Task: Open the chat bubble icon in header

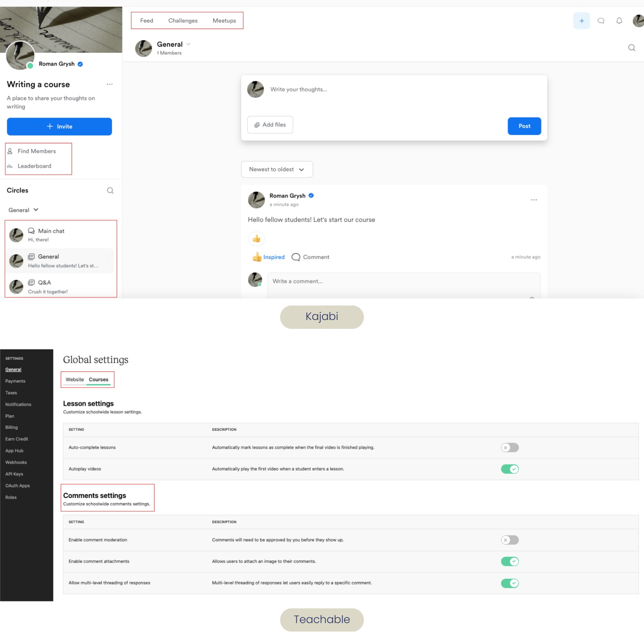Action: point(601,21)
